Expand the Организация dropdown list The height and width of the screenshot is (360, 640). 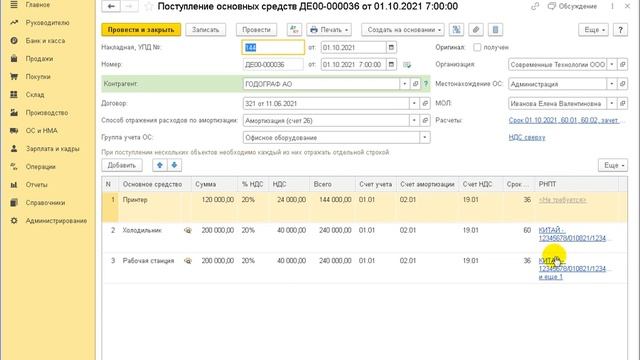612,64
